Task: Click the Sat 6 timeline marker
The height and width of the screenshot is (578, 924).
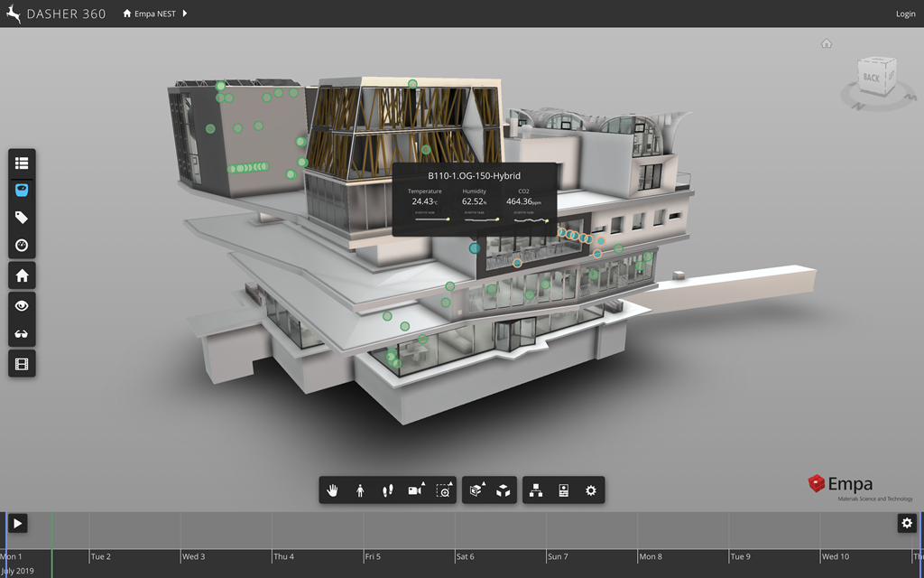Action: [465, 556]
